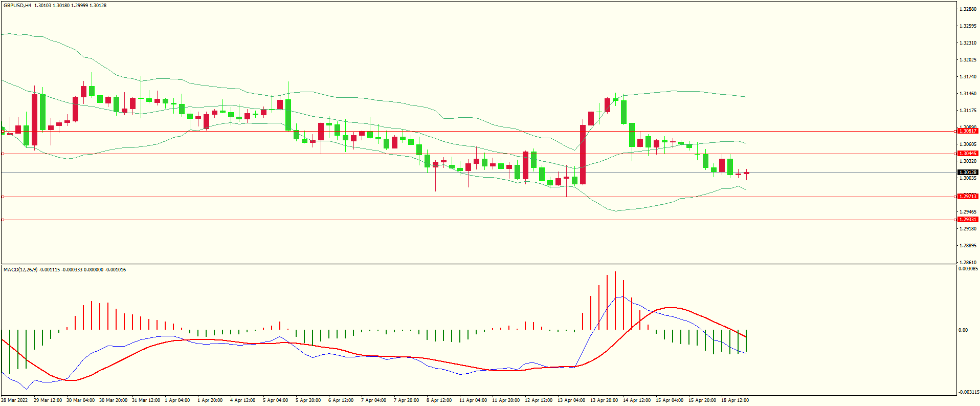Click the 15 Apr 04:00 time label
The image size is (980, 406).
[670, 400]
